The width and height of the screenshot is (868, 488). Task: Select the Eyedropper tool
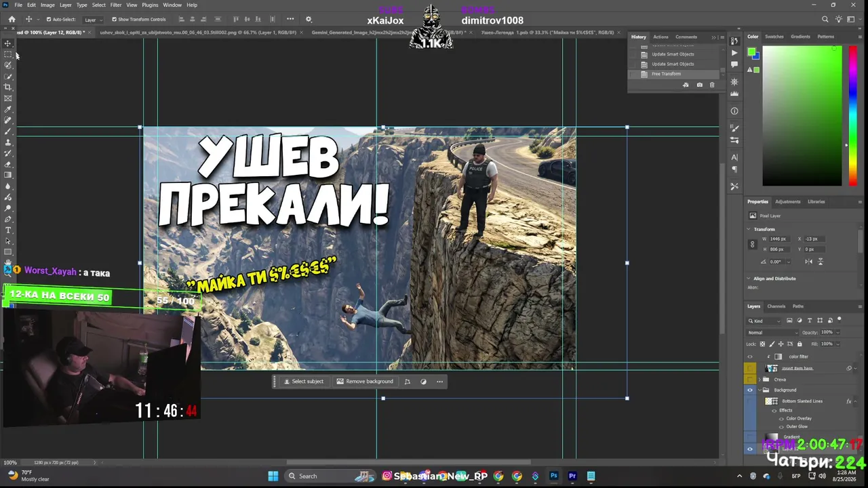tap(8, 109)
